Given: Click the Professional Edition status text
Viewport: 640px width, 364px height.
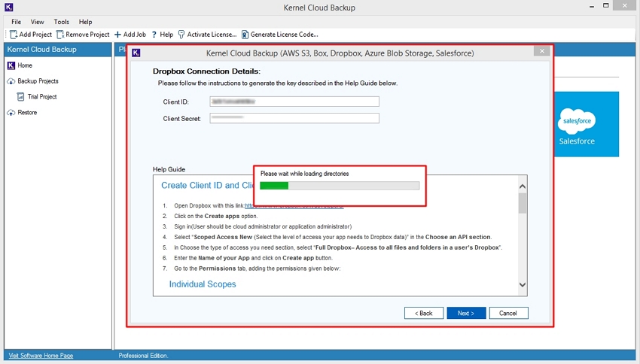Looking at the screenshot, I should click(143, 356).
